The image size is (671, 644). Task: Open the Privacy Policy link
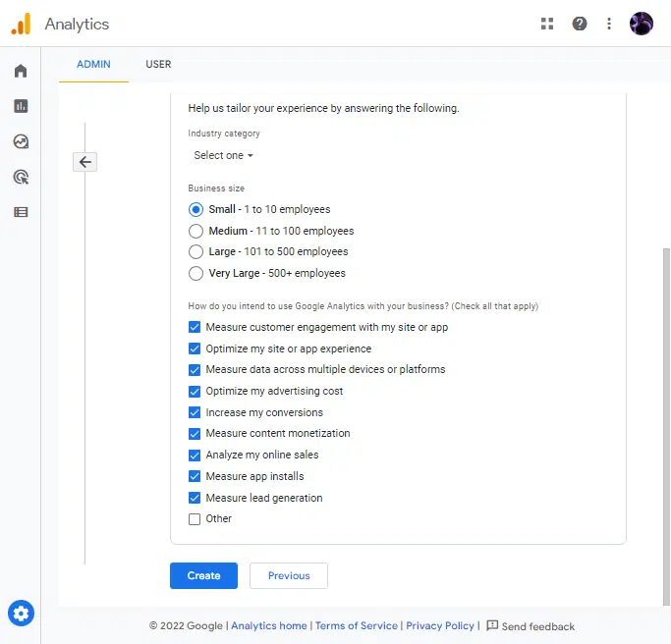pos(440,625)
